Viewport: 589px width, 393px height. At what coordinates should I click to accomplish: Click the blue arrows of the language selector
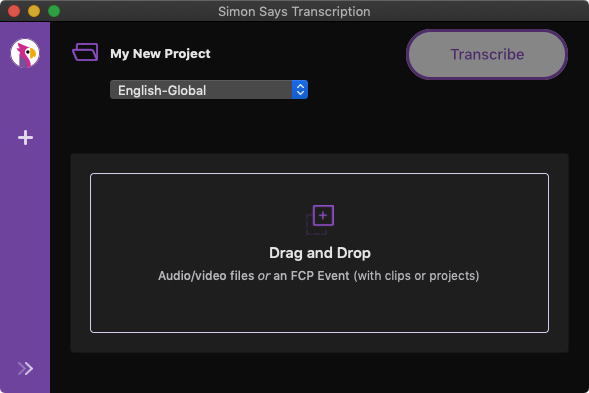click(300, 90)
